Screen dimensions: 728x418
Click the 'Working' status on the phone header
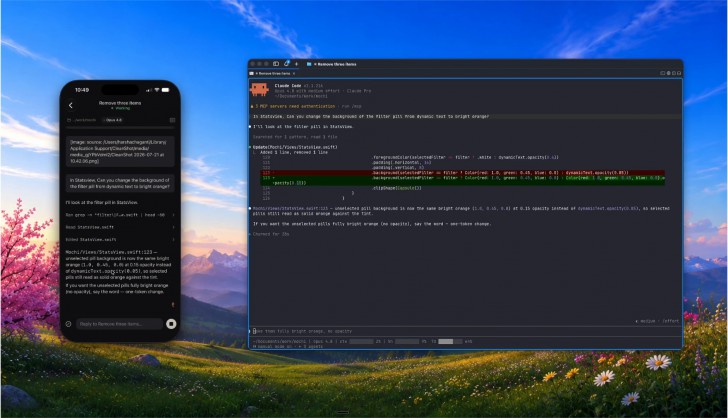point(121,108)
